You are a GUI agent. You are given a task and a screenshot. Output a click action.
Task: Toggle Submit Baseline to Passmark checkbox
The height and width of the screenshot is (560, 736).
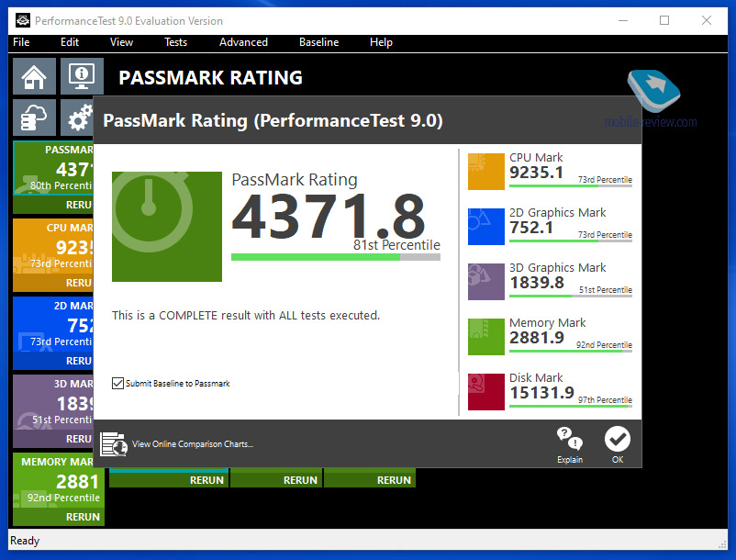[x=117, y=384]
